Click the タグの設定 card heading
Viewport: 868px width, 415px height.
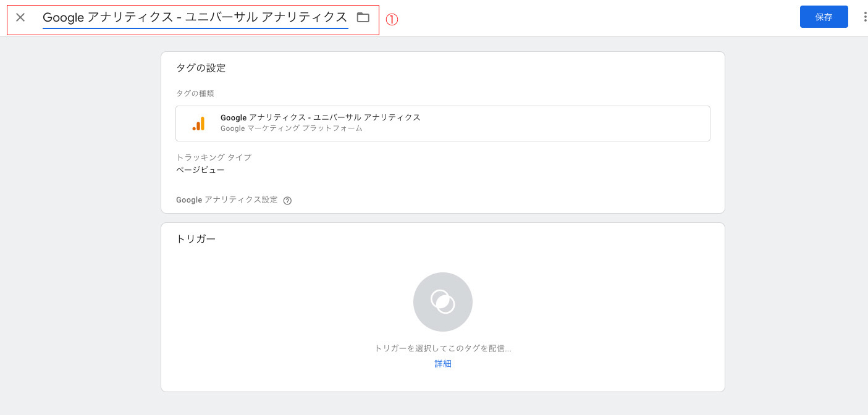coord(201,68)
